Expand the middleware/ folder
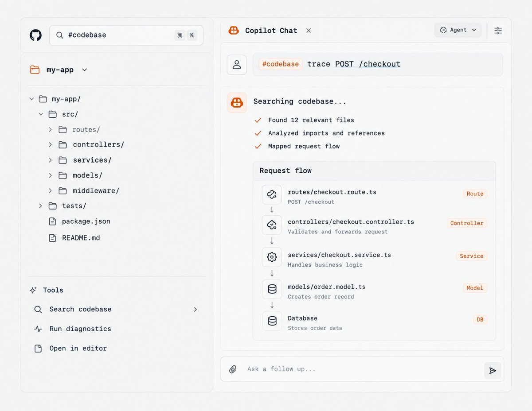The image size is (532, 411). [50, 191]
